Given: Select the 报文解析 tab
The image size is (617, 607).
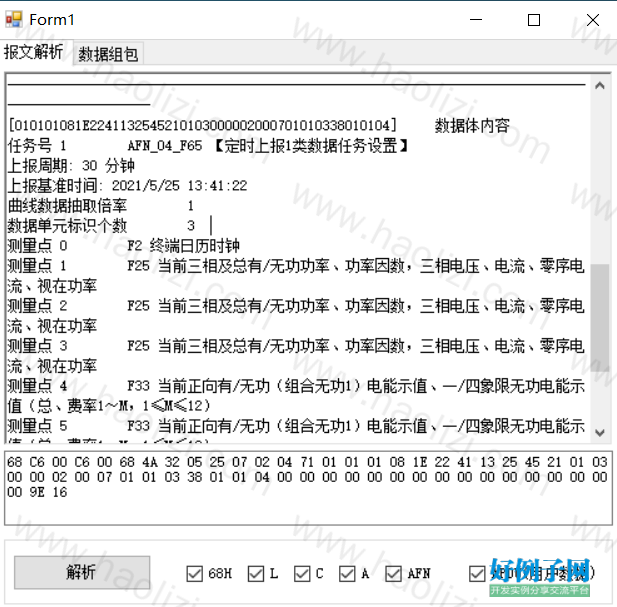Looking at the screenshot, I should (x=34, y=52).
